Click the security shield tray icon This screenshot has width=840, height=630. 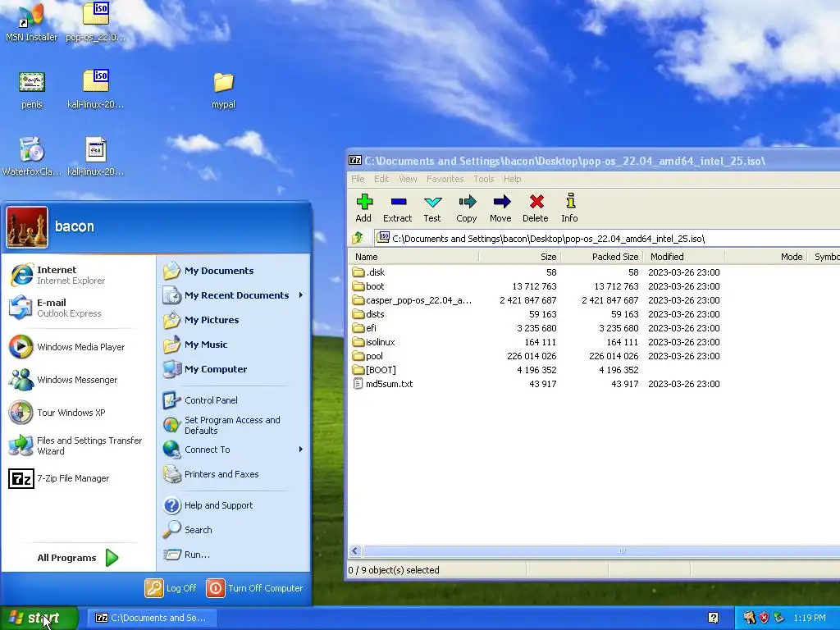[764, 618]
